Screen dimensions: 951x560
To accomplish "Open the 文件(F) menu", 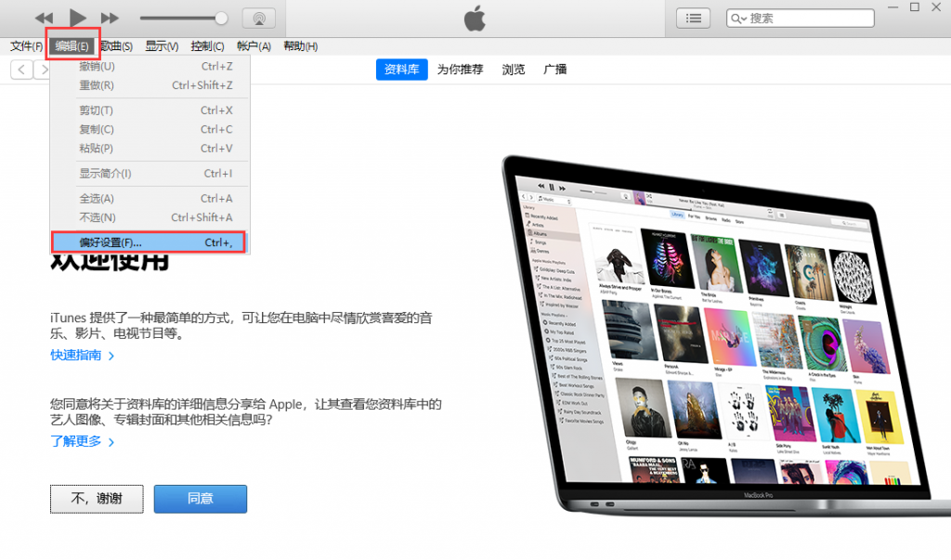I will pyautogui.click(x=27, y=46).
